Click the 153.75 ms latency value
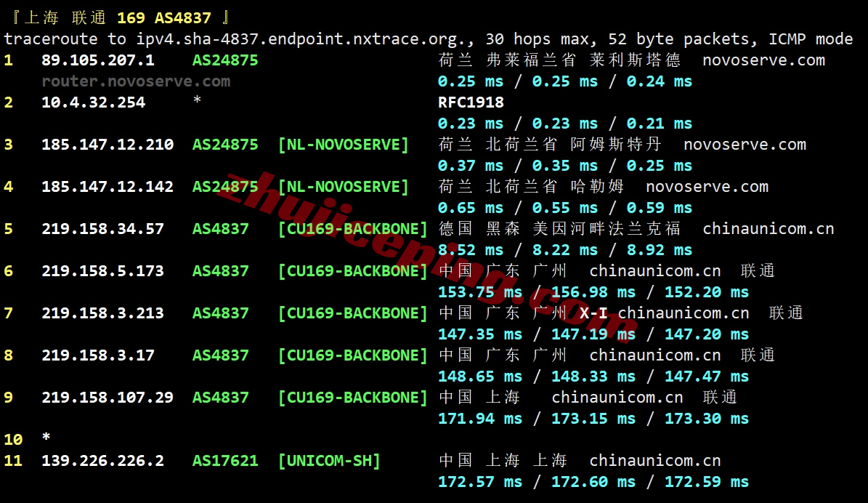 coord(480,292)
